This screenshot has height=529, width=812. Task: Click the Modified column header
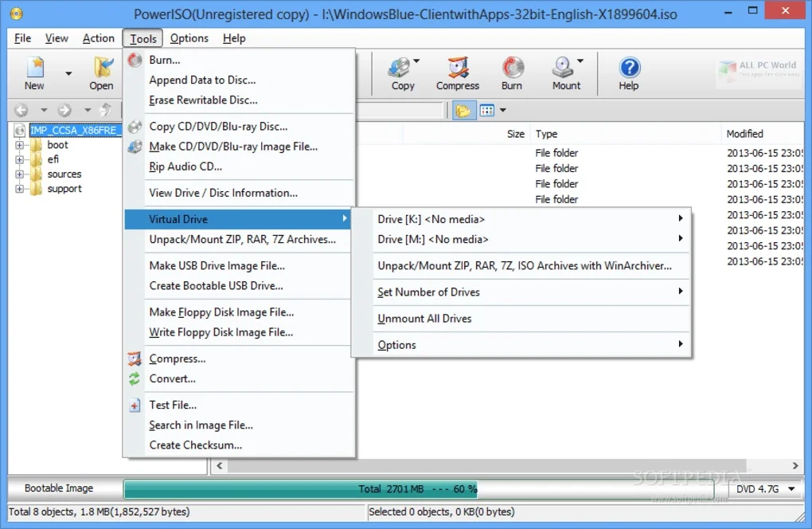click(744, 134)
